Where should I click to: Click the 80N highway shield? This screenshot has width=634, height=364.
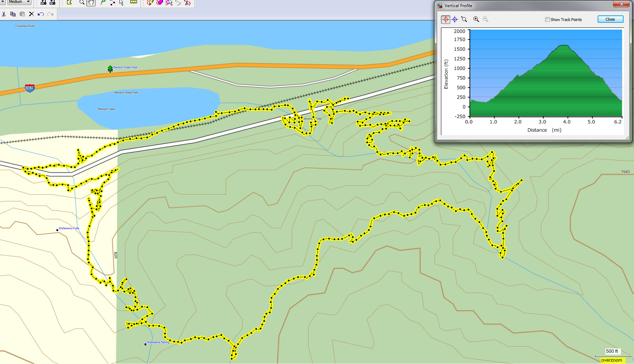pyautogui.click(x=30, y=88)
